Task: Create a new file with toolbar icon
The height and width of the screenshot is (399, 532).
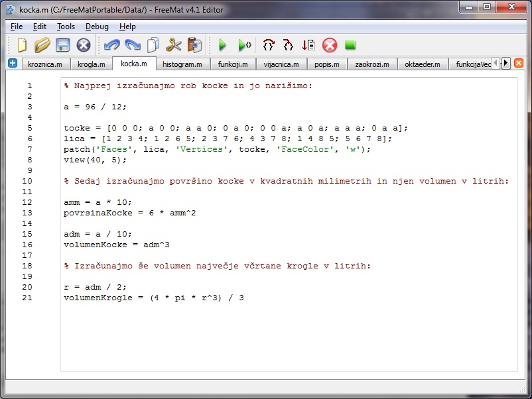Action: (x=22, y=45)
